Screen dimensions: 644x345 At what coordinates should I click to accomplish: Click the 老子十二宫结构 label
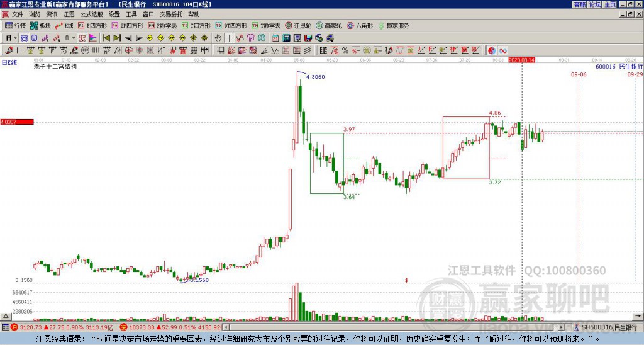coord(55,66)
